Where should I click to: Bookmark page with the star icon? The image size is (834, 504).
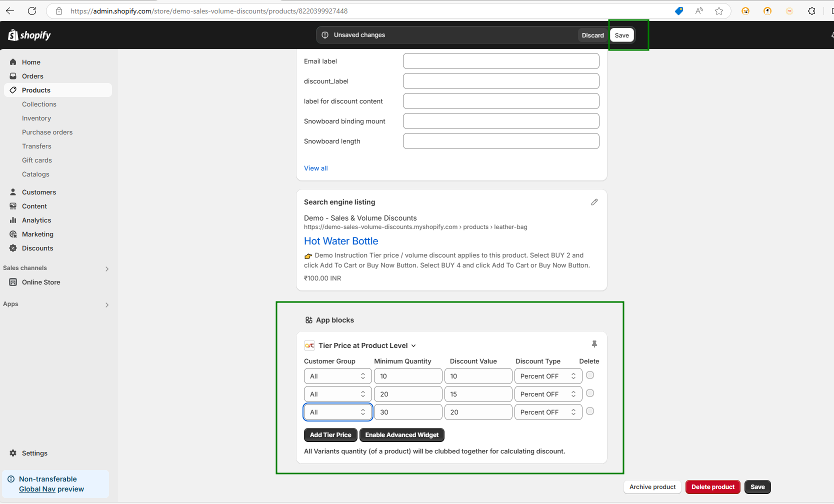click(x=718, y=11)
